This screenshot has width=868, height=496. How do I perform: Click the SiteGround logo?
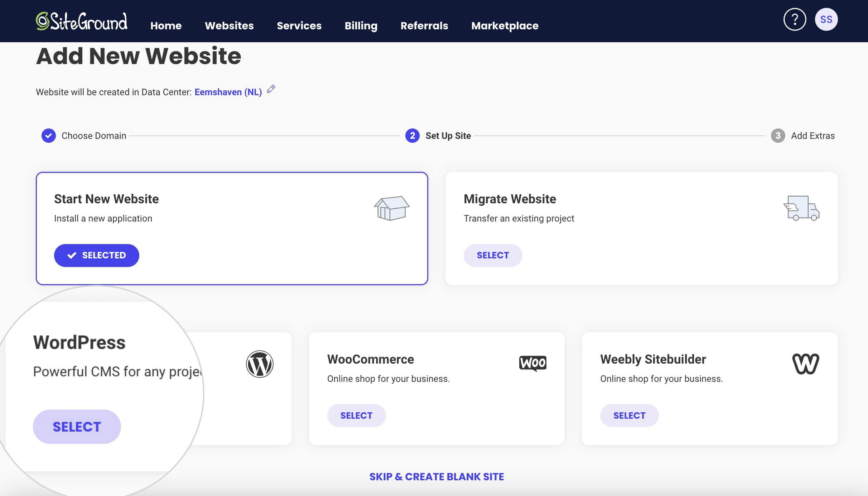[82, 21]
